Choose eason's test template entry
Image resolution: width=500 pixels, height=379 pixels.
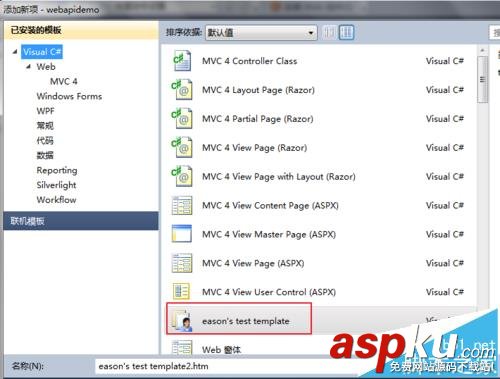click(x=246, y=321)
